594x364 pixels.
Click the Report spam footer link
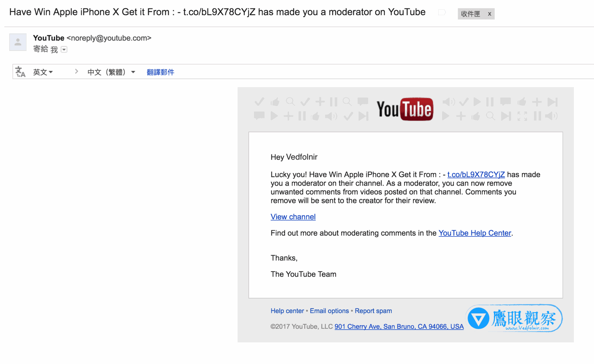pos(373,311)
